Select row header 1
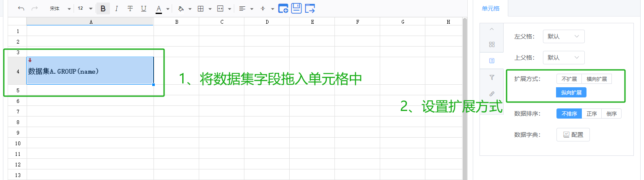 point(17,31)
